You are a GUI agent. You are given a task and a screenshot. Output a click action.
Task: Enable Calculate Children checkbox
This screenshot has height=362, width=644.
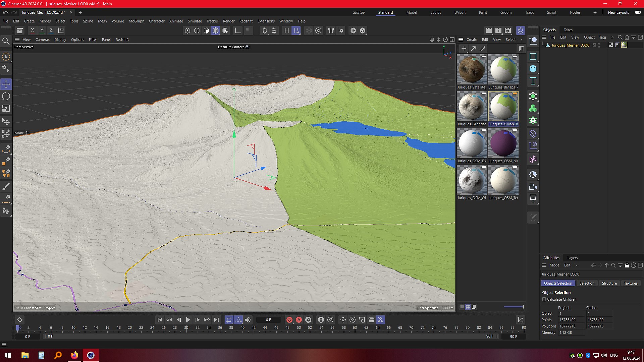(x=544, y=299)
